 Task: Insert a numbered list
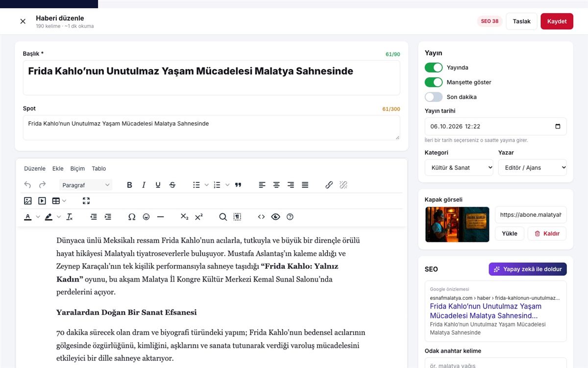(x=218, y=185)
